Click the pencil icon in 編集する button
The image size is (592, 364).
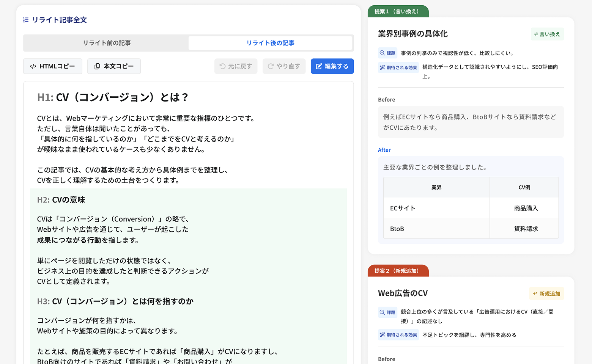pos(319,66)
